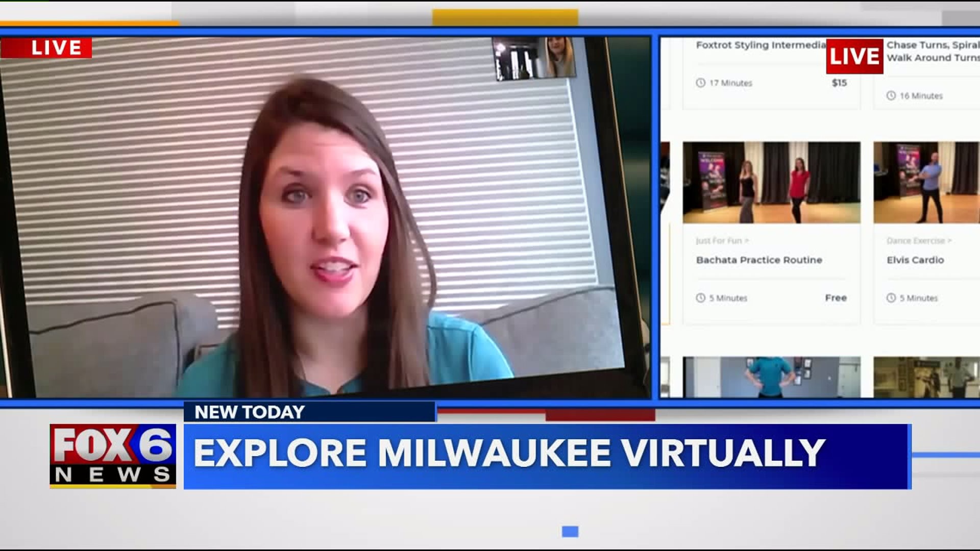Open the bottom-row thumbnail with blue-shirted dancer
The image size is (980, 551).
click(771, 377)
